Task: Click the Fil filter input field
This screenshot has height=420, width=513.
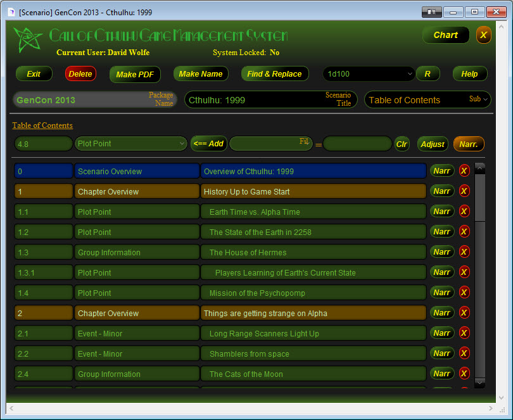Action: pos(271,143)
